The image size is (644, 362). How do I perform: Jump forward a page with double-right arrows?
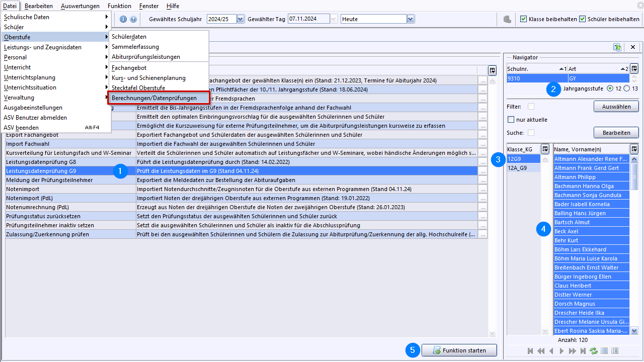pos(573,351)
